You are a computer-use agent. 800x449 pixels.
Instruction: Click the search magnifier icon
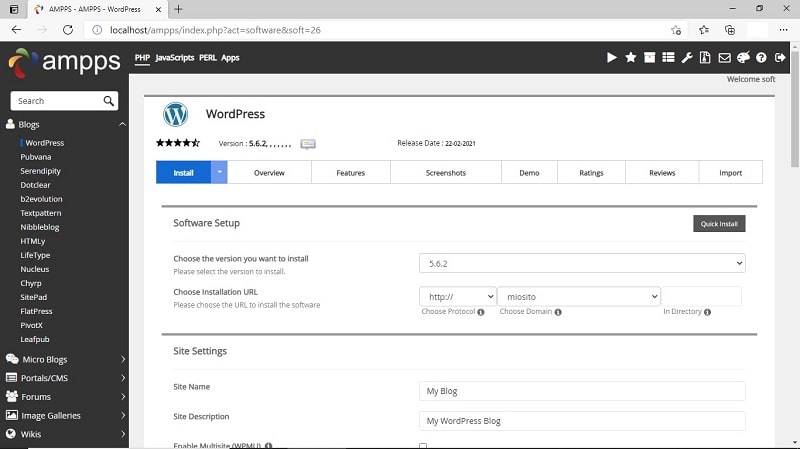tap(109, 101)
